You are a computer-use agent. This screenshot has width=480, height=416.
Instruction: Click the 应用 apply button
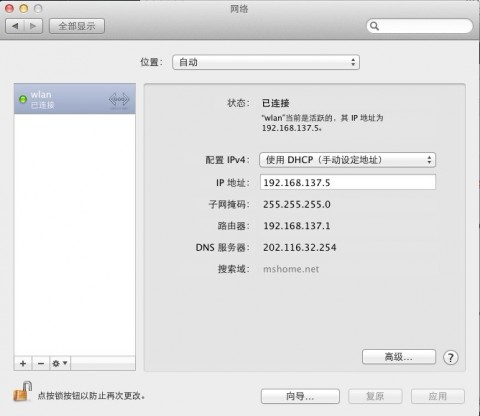point(438,396)
